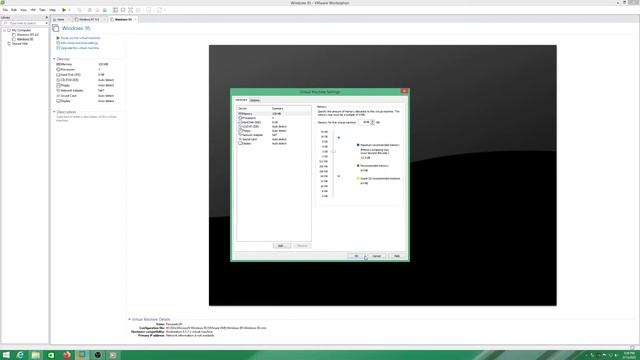The height and width of the screenshot is (360, 640).
Task: Open Internet Explorer from the taskbar
Action: (x=20, y=355)
